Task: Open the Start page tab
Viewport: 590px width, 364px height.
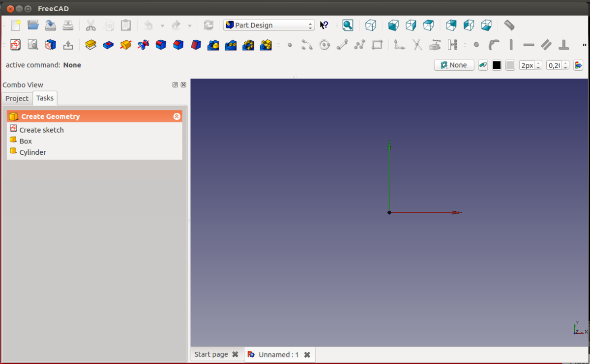Action: click(x=211, y=354)
